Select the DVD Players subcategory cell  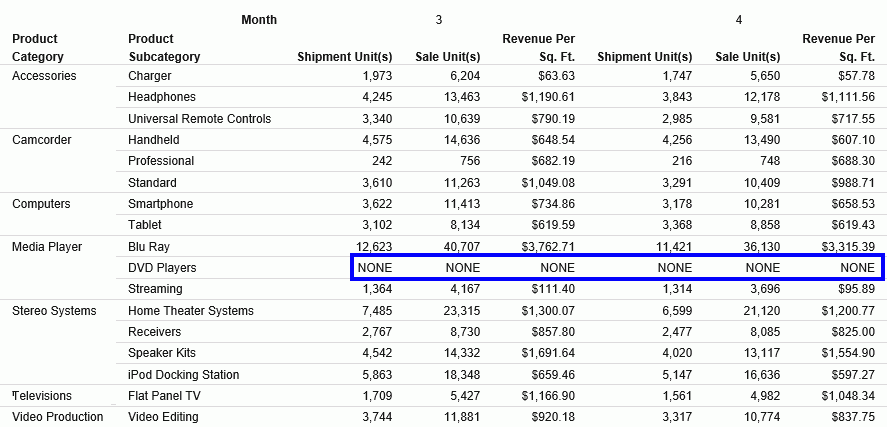pyautogui.click(x=162, y=268)
